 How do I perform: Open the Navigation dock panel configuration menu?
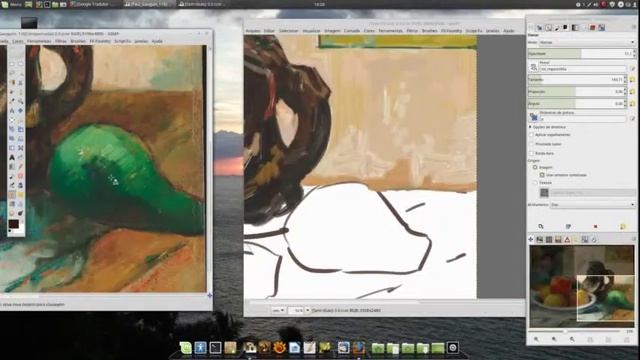click(634, 240)
